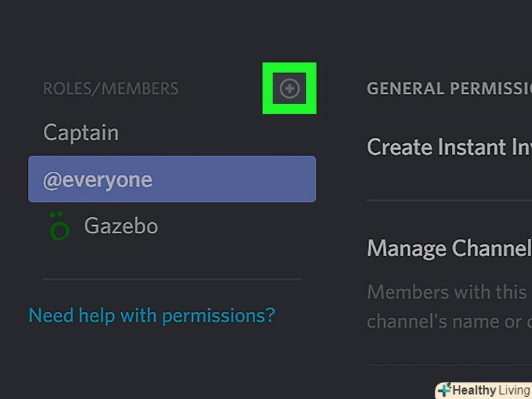Click the ROLES/MEMBERS section header

(x=110, y=89)
